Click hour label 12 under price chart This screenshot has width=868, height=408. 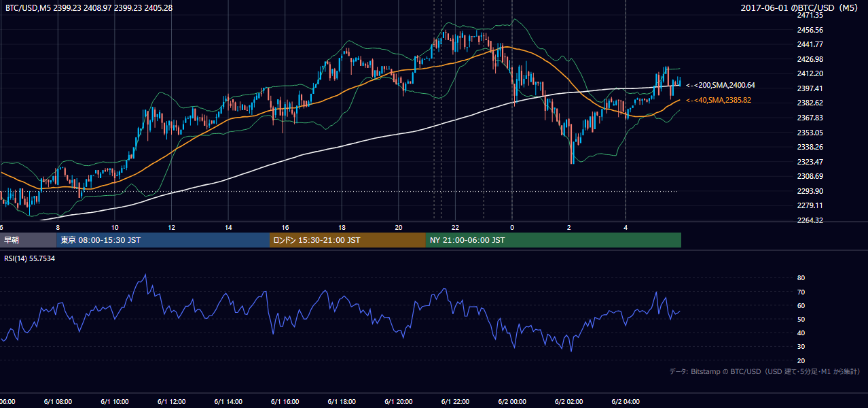click(172, 227)
